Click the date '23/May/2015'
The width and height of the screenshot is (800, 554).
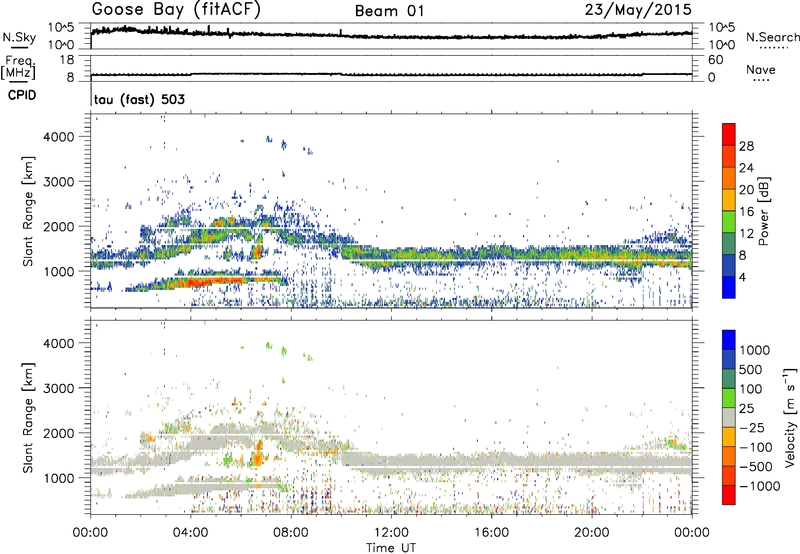click(638, 10)
